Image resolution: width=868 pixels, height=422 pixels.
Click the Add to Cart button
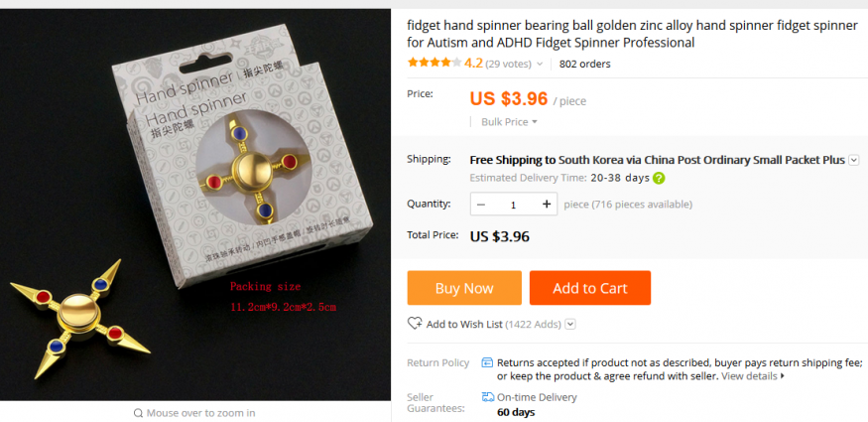[x=590, y=288]
